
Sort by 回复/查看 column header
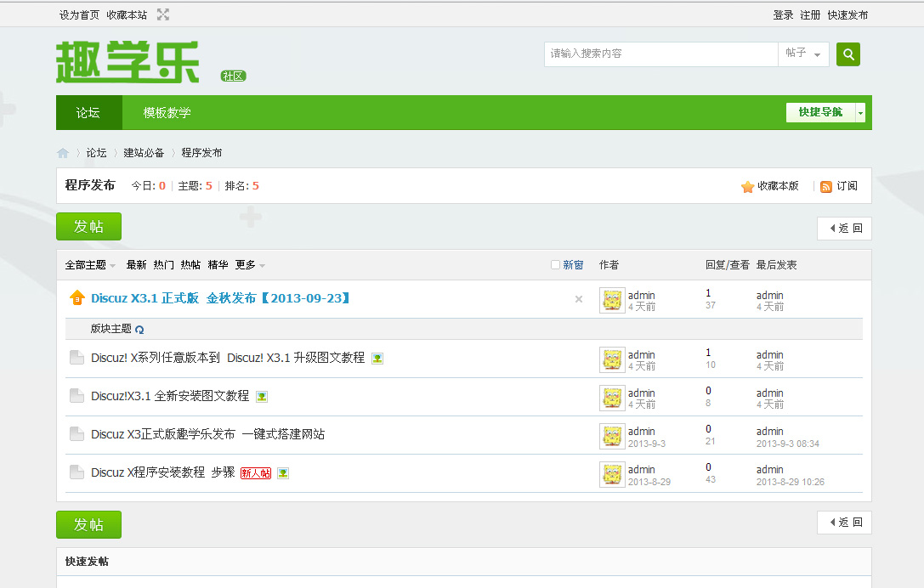point(727,265)
